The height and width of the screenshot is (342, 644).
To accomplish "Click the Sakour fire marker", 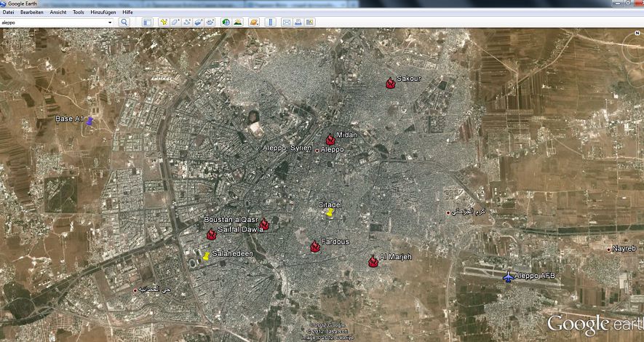I will pos(390,84).
